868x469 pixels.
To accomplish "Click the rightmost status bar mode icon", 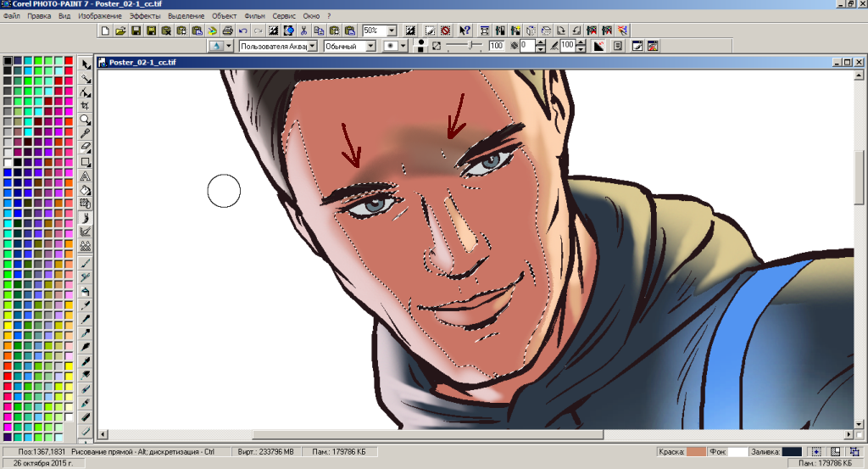I will tap(854, 452).
